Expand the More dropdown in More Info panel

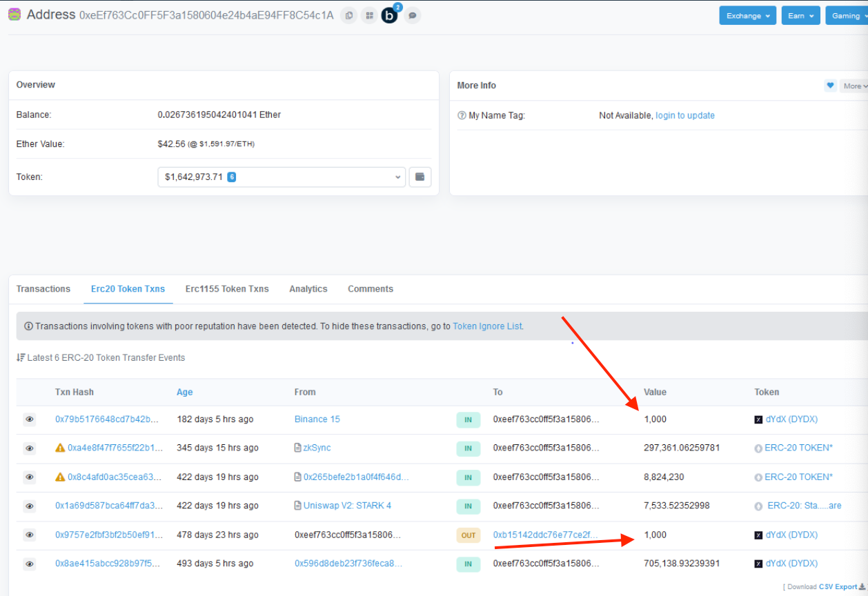click(x=854, y=86)
